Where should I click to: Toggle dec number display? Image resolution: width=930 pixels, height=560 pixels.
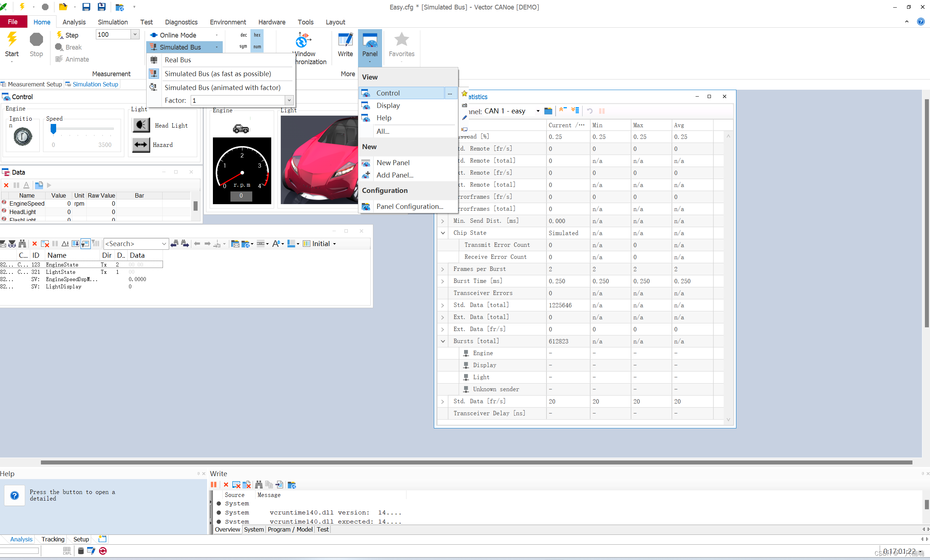(x=244, y=35)
